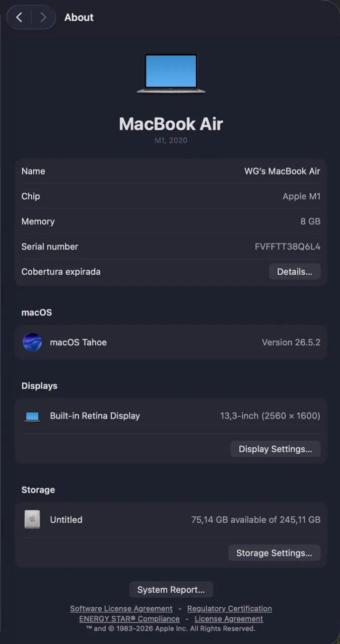Click the 8 GB memory value

point(310,221)
